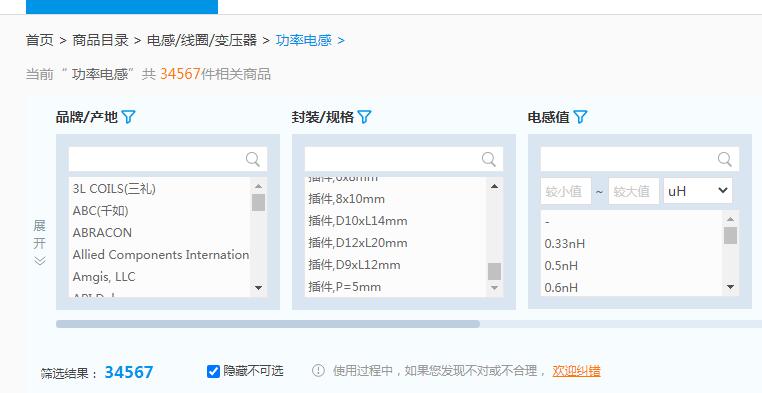Open the 品牌/产地 filter funnel icon
This screenshot has height=393, width=762.
pyautogui.click(x=128, y=117)
